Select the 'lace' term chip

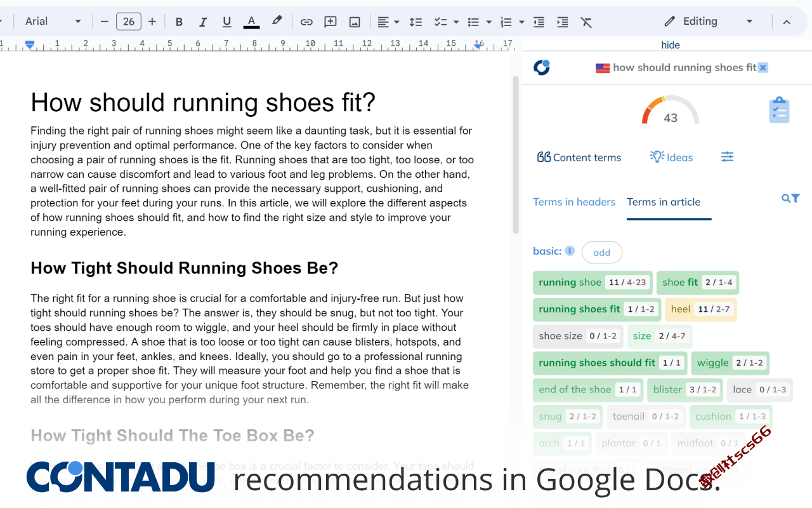(x=760, y=390)
